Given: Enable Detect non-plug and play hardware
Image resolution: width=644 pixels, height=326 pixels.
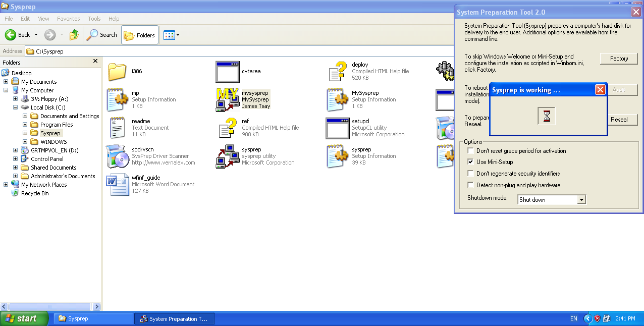Looking at the screenshot, I should [471, 185].
